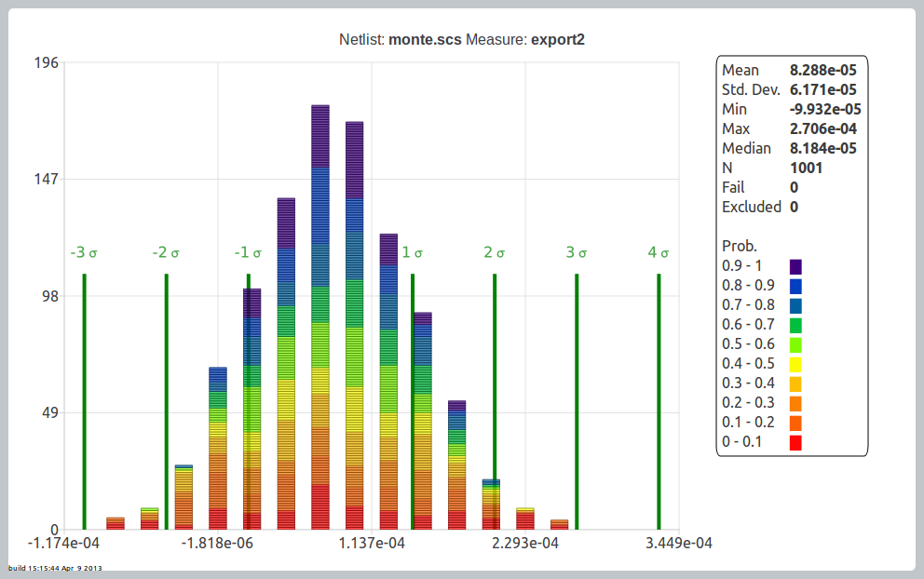The width and height of the screenshot is (924, 579).
Task: Choose the orange 0.2 - 0.3 swatch
Action: (795, 403)
